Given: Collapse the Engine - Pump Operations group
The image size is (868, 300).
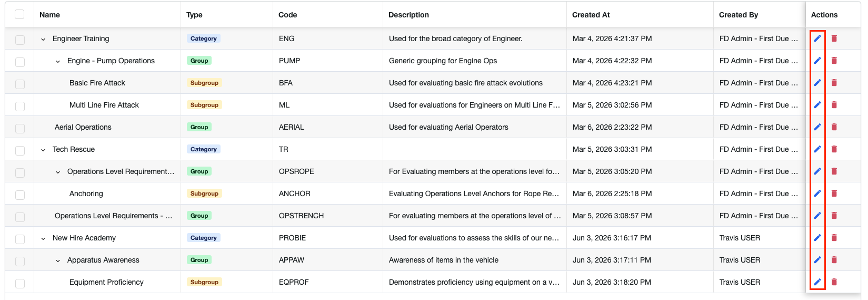Looking at the screenshot, I should (58, 61).
